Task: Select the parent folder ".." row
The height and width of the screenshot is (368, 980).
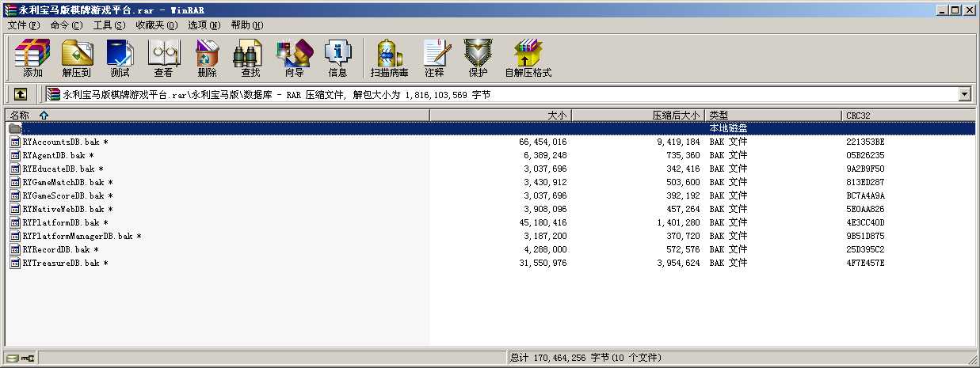Action: 490,128
